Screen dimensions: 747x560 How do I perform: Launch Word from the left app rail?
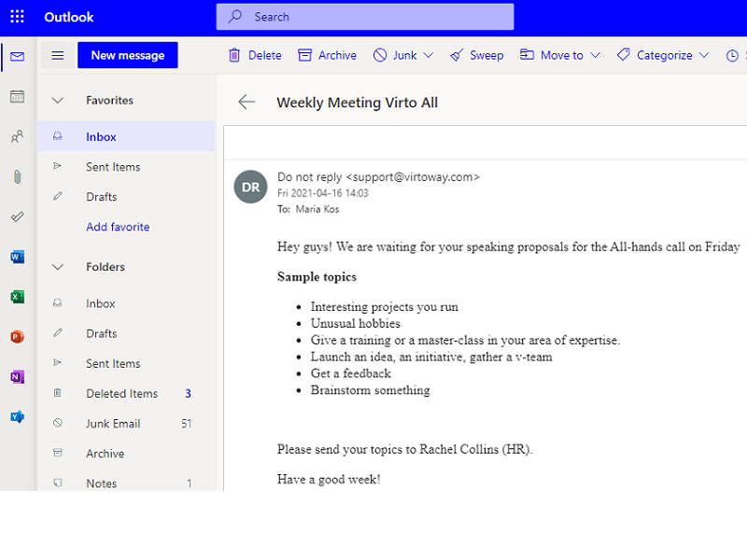click(x=16, y=256)
